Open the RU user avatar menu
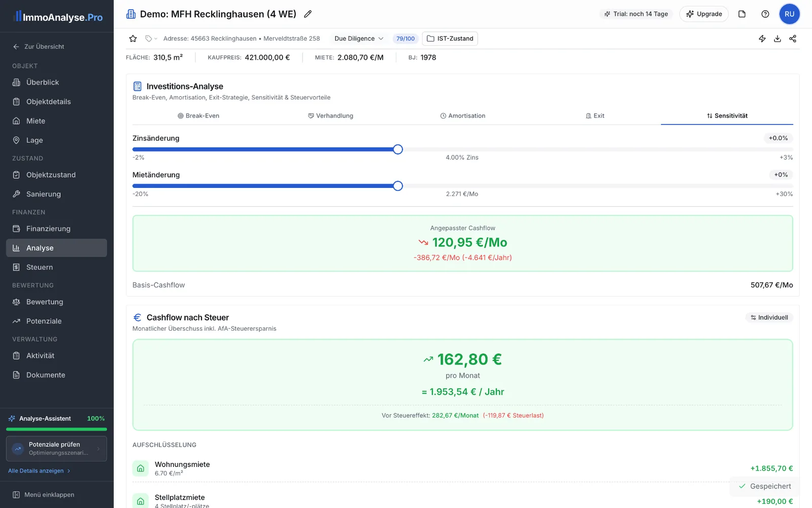This screenshot has height=508, width=812. [789, 14]
